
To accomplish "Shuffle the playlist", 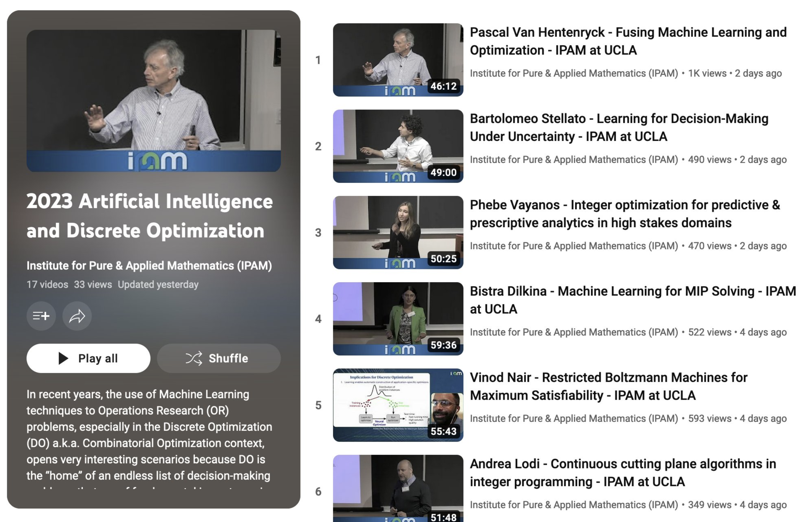I will 219,358.
